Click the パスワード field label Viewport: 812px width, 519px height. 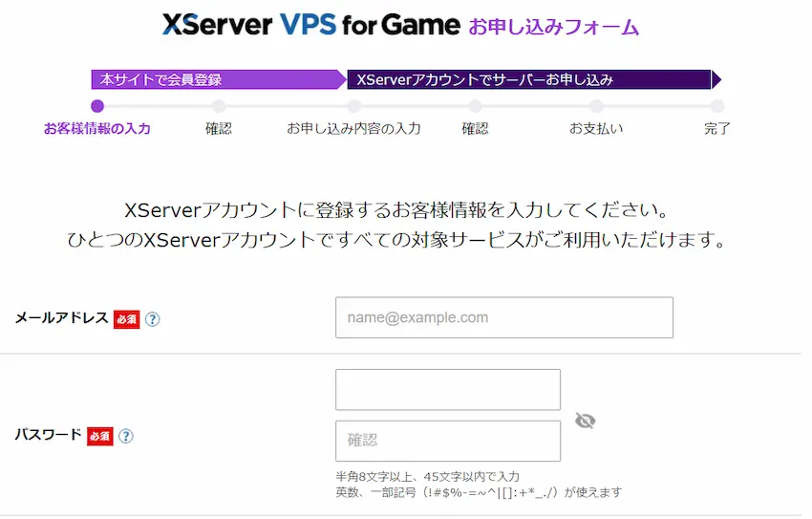[48, 435]
